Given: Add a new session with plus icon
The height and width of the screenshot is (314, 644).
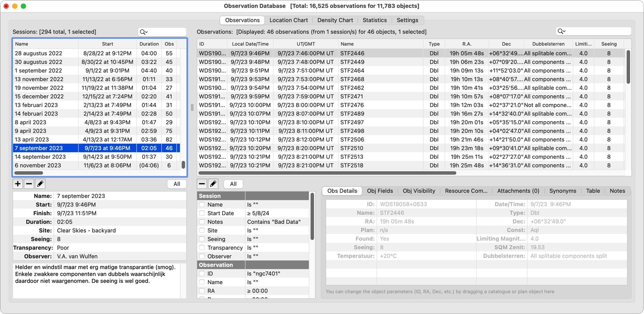Looking at the screenshot, I should click(x=18, y=184).
